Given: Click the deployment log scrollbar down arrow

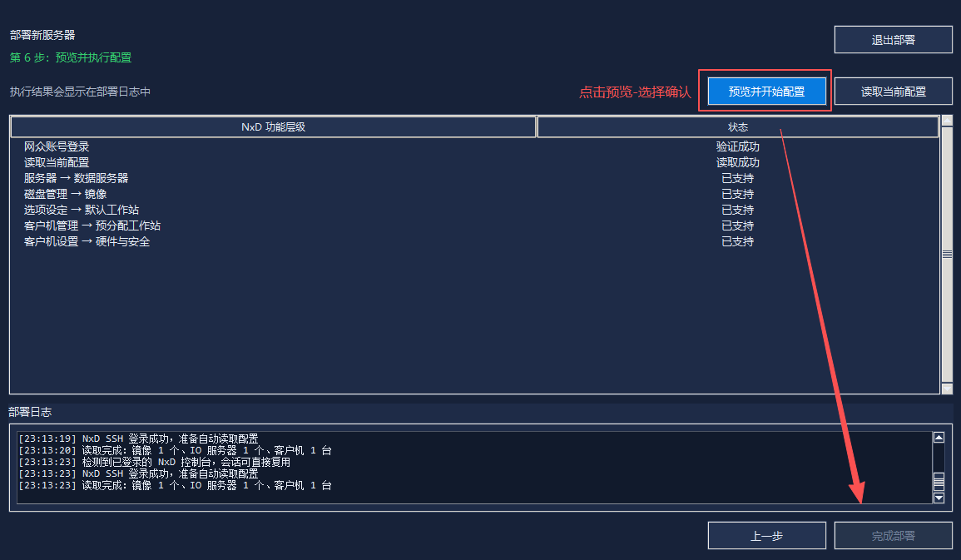Looking at the screenshot, I should tap(939, 498).
